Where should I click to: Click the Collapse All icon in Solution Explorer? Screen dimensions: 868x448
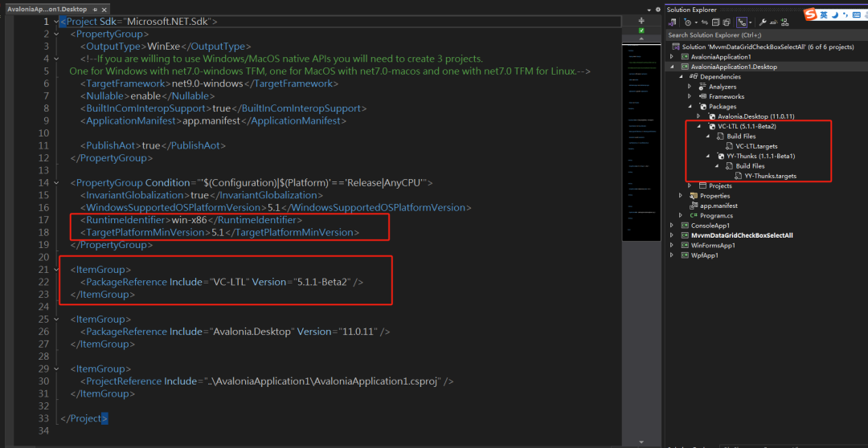tap(716, 22)
